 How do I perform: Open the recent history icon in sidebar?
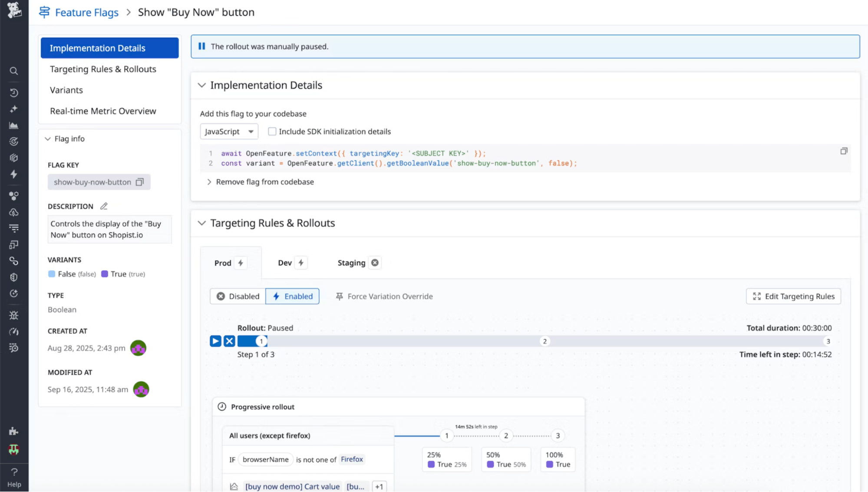14,92
